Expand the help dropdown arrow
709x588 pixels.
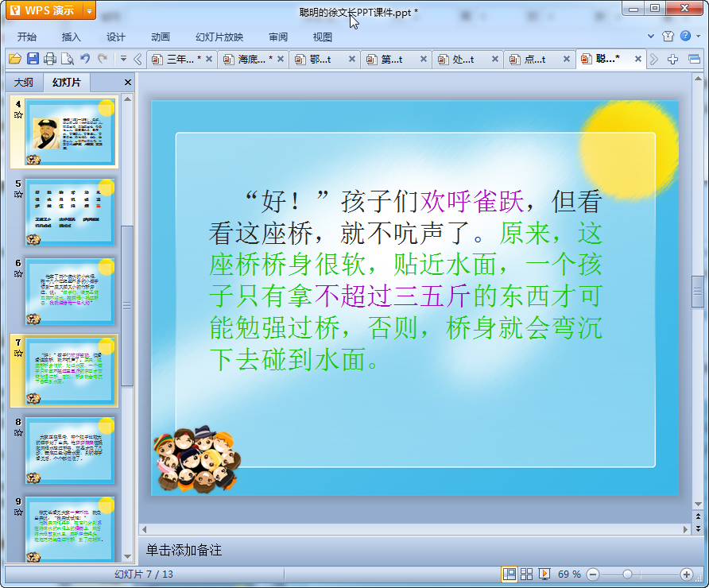click(x=698, y=37)
